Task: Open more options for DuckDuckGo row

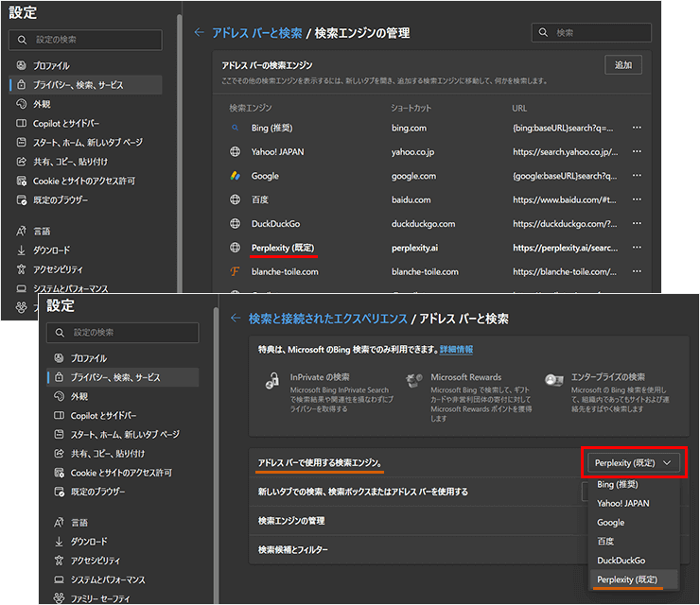Action: pos(637,223)
